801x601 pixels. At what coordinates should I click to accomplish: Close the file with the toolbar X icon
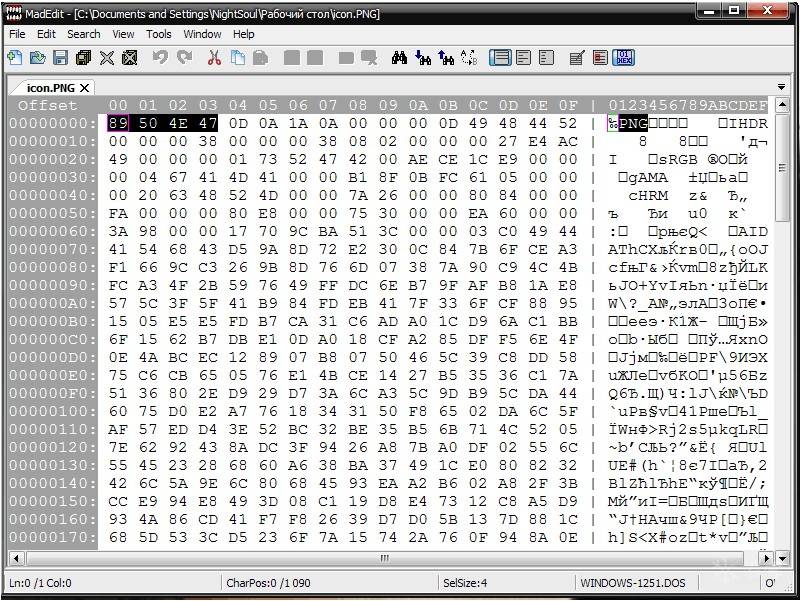pos(107,58)
